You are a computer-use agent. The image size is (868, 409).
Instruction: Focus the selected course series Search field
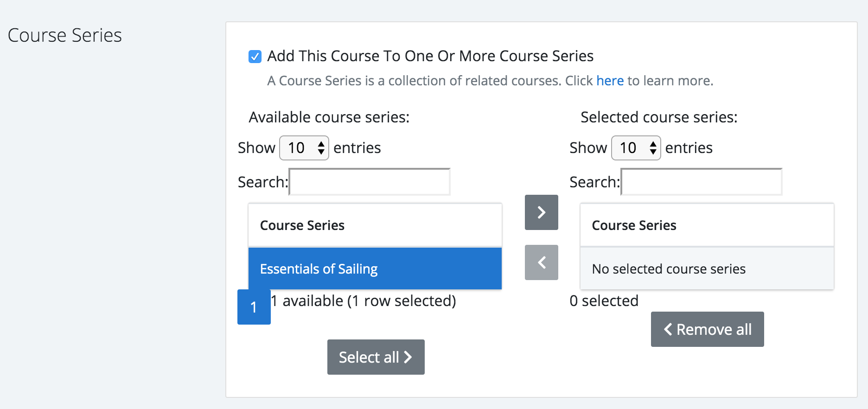[702, 182]
